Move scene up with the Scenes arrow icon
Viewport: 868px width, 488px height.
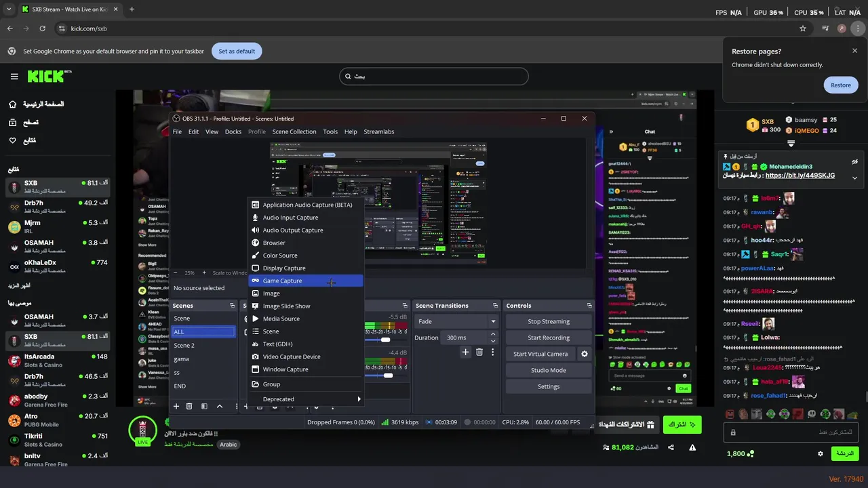pos(220,407)
